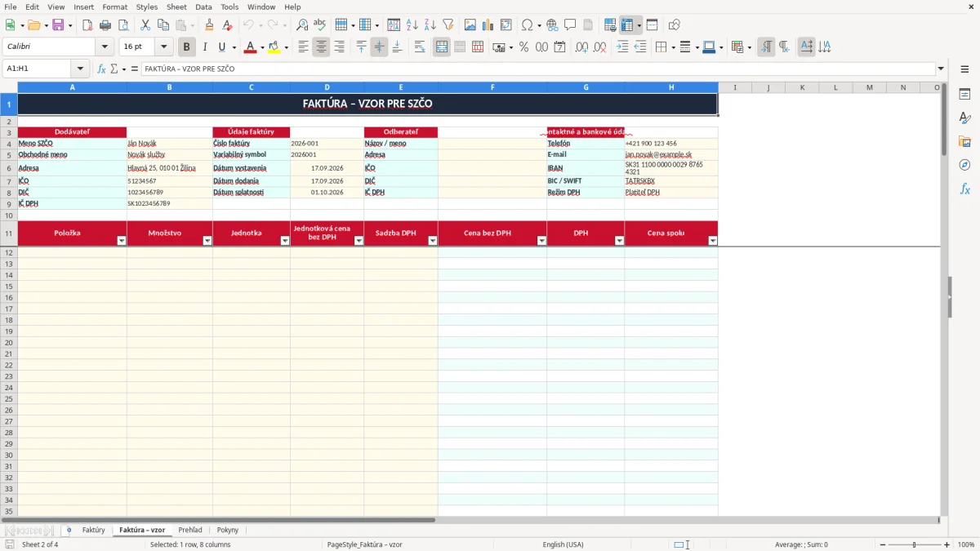Open the font size dropdown

(163, 47)
